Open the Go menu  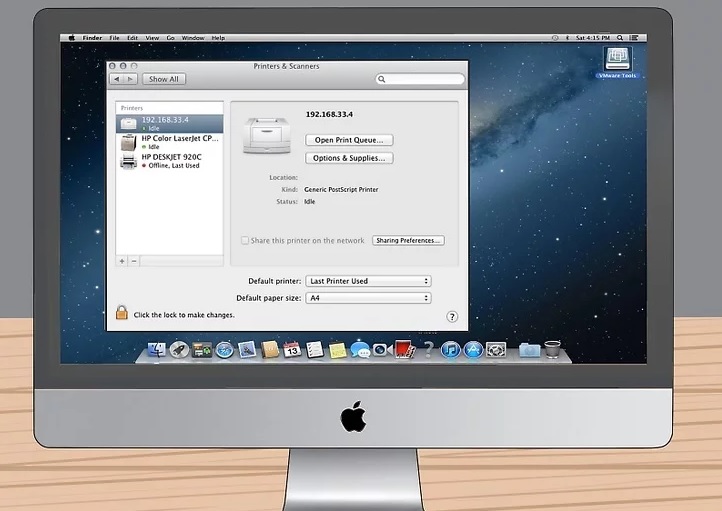pos(170,38)
